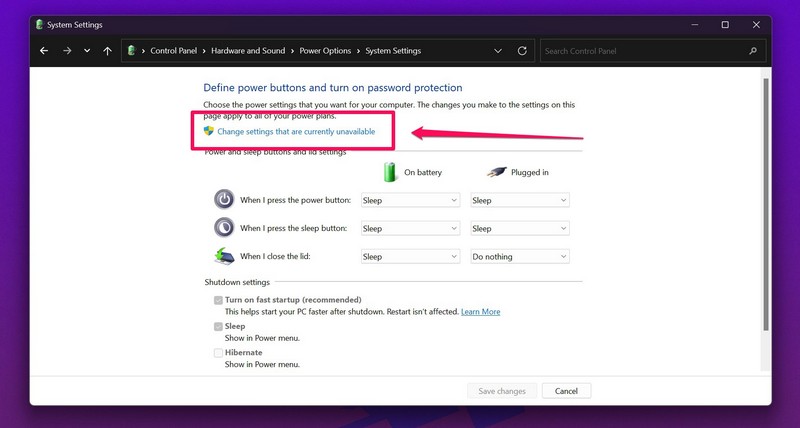Minimize the System Settings window
Screen dimensions: 800x428
coord(694,24)
